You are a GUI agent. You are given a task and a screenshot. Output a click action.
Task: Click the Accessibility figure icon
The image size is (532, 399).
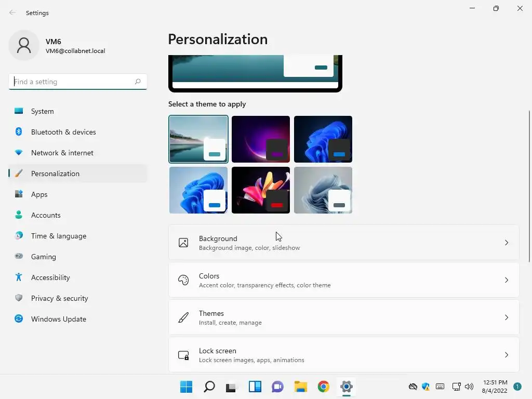19,277
